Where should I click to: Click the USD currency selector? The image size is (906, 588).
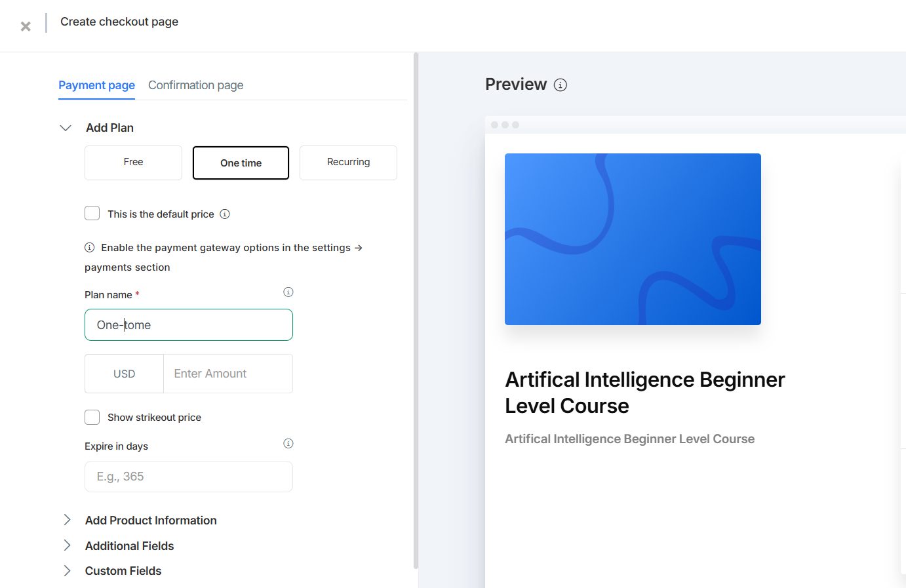pyautogui.click(x=124, y=373)
